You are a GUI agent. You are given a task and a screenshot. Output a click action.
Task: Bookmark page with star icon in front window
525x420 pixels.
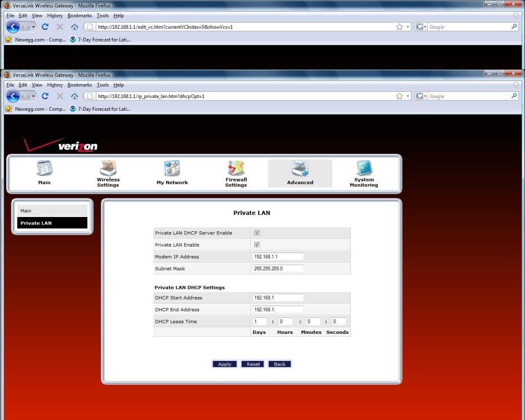coord(399,96)
